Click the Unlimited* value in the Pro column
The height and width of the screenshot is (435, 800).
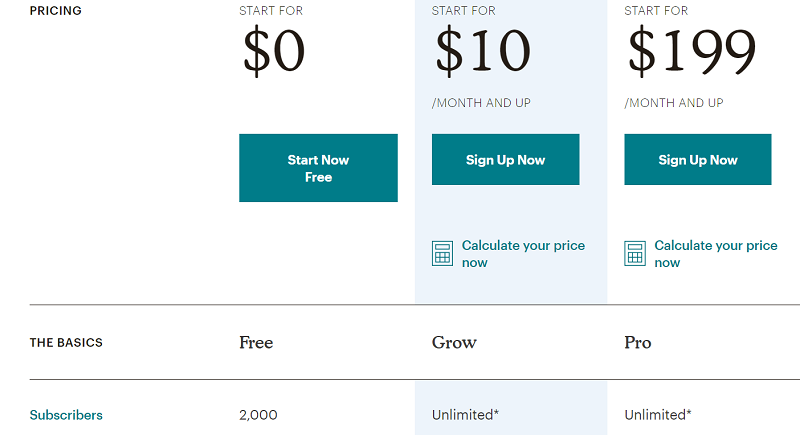click(x=658, y=415)
